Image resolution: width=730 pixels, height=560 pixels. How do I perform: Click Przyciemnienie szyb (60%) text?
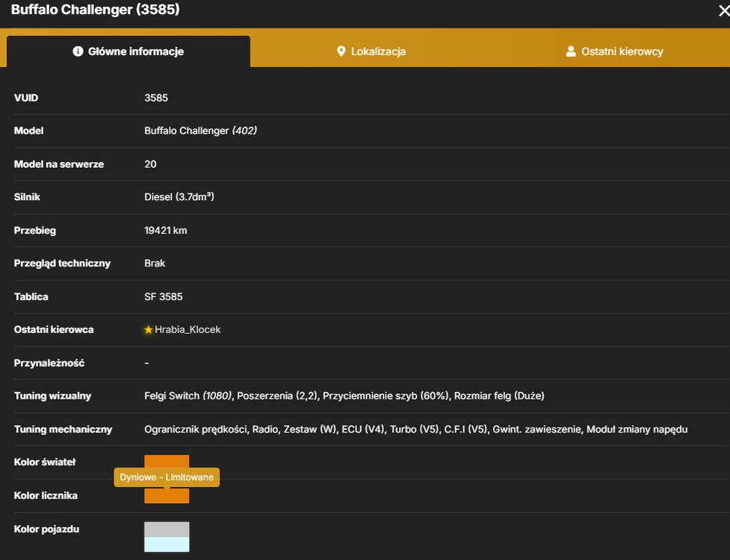pyautogui.click(x=386, y=396)
